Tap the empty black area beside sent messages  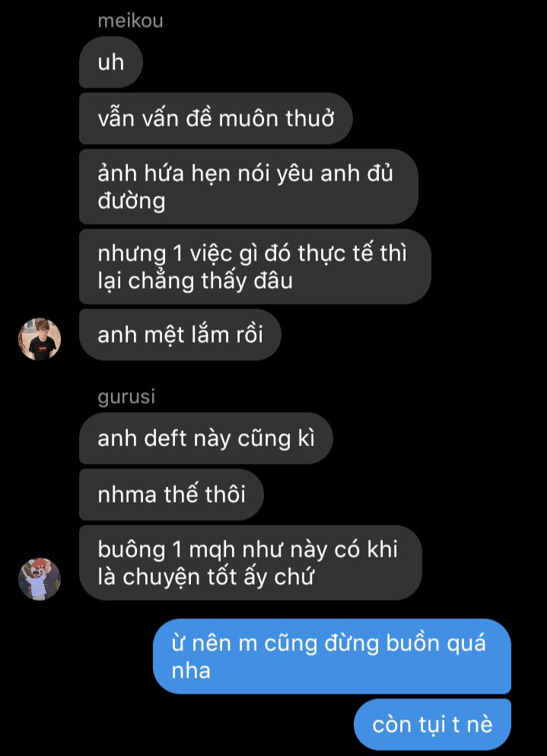pos(77,675)
